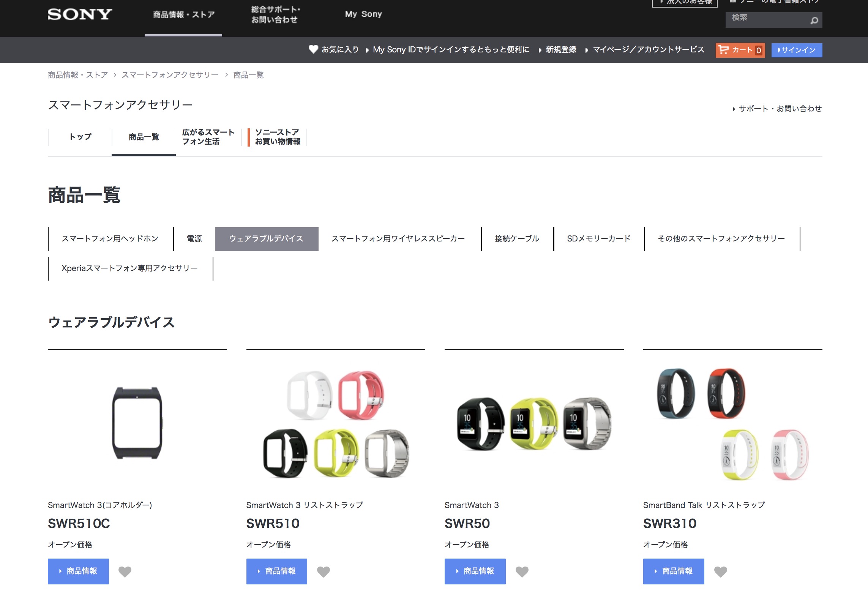The width and height of the screenshot is (868, 603).
Task: Favorite SWR50 with its heart icon
Action: point(522,571)
